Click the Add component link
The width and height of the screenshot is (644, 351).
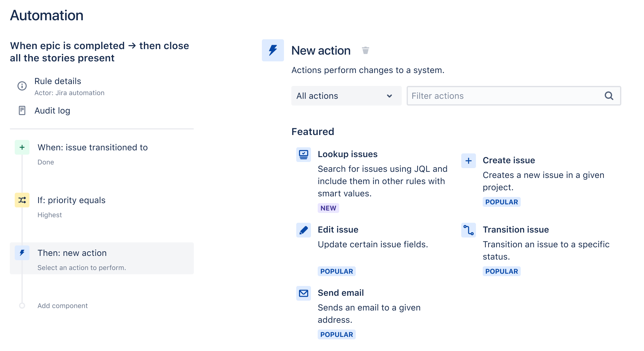click(63, 306)
